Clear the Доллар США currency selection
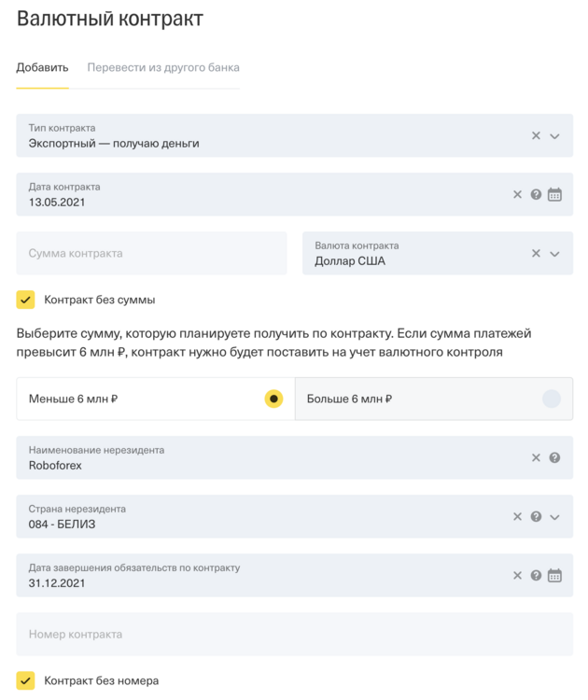 coord(536,254)
